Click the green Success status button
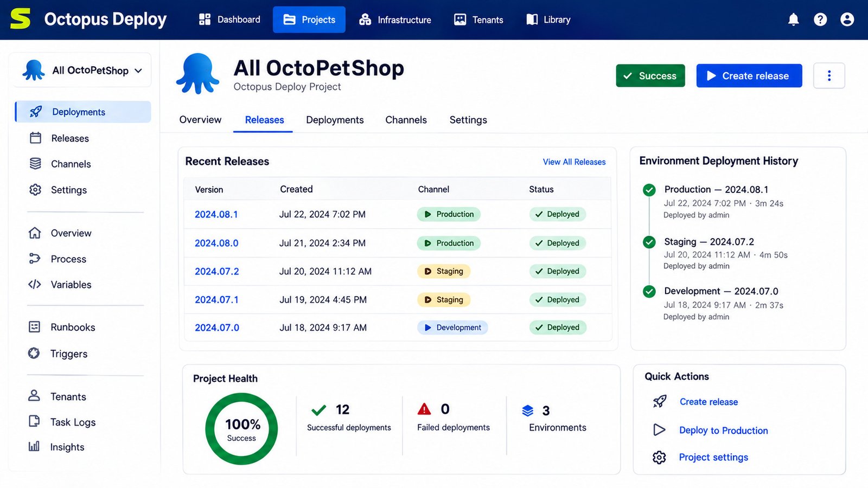The height and width of the screenshot is (488, 868). pyautogui.click(x=650, y=75)
